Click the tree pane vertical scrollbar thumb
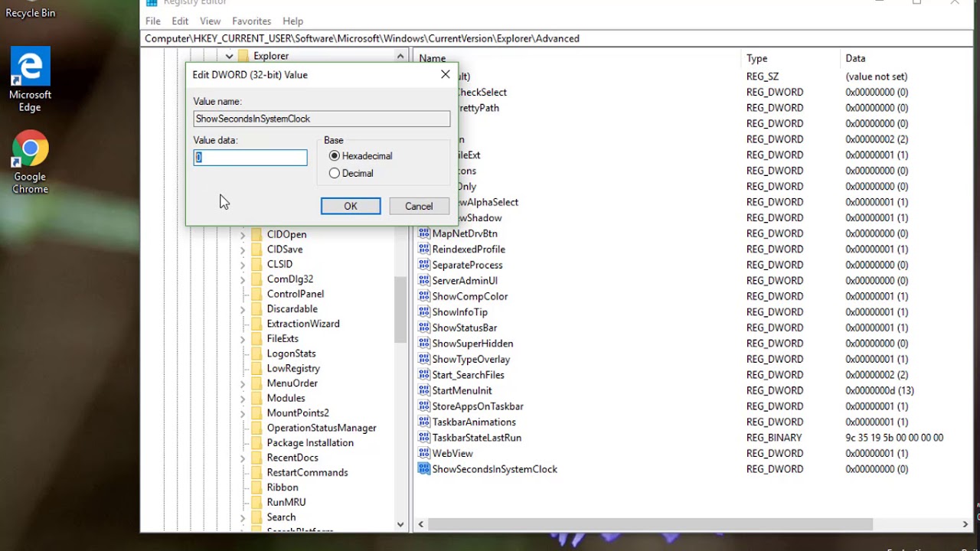980x551 pixels. point(400,308)
